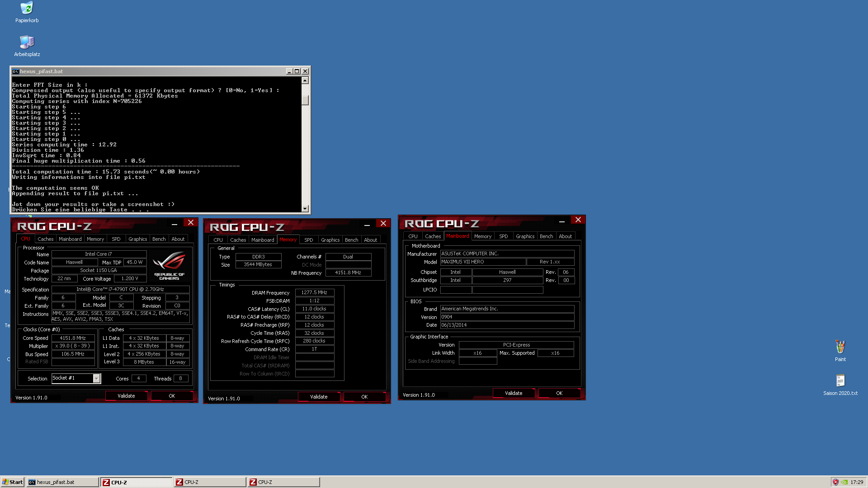Image resolution: width=868 pixels, height=488 pixels.
Task: Click OK in right CPU-Z window
Action: click(559, 393)
